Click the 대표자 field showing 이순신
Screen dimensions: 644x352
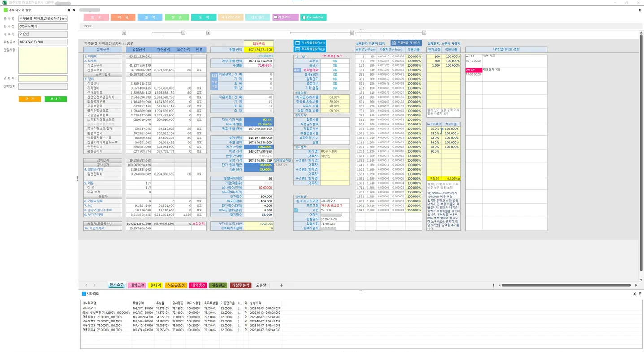[43, 34]
